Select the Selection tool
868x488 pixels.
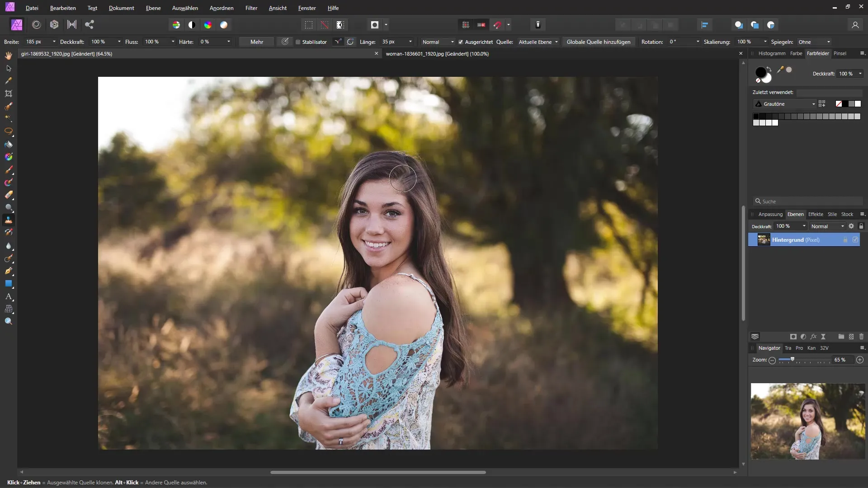[x=8, y=68]
